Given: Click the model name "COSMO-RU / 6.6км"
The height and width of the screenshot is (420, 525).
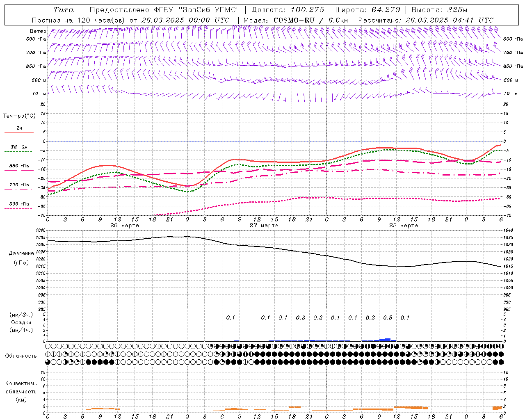Looking at the screenshot, I should [x=311, y=20].
